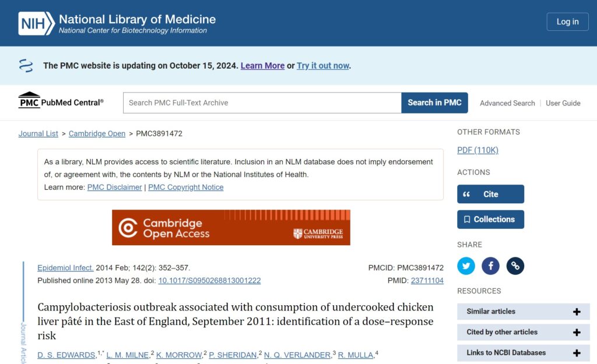This screenshot has height=364, width=597.
Task: Click the Search in PMC button
Action: [434, 103]
